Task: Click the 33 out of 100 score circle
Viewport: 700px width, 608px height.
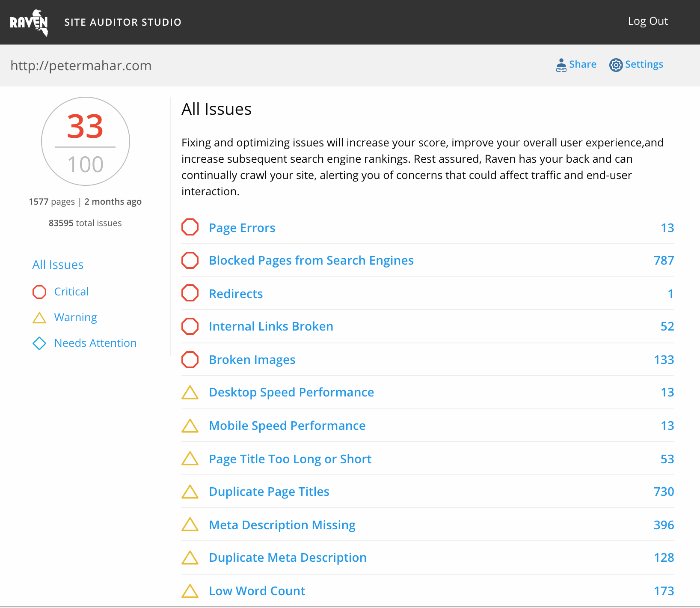Action: tap(86, 142)
